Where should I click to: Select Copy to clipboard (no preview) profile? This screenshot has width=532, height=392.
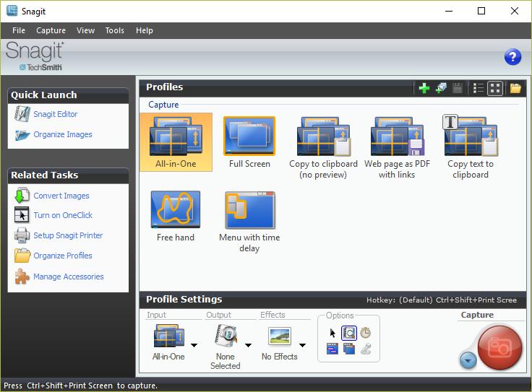323,147
